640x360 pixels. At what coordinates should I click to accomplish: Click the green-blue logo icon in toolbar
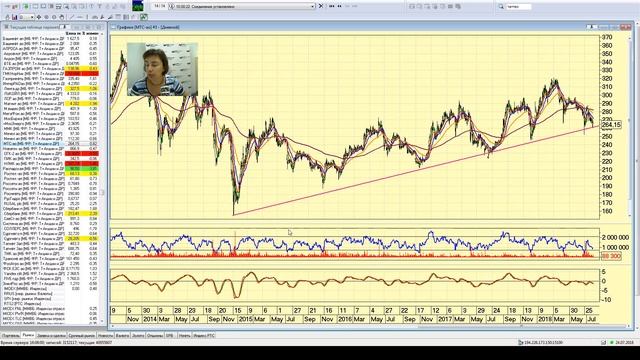[x=138, y=6]
